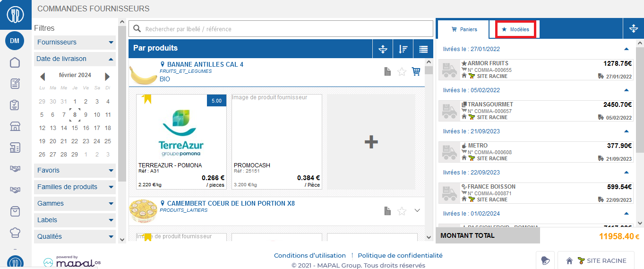Click the sort order icon in Par produits header
Screen dimensions: 644x269
pyautogui.click(x=403, y=49)
